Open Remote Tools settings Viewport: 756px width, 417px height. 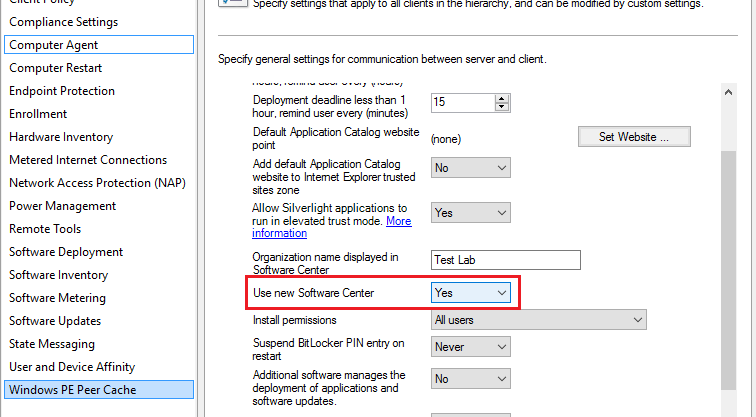pos(45,229)
